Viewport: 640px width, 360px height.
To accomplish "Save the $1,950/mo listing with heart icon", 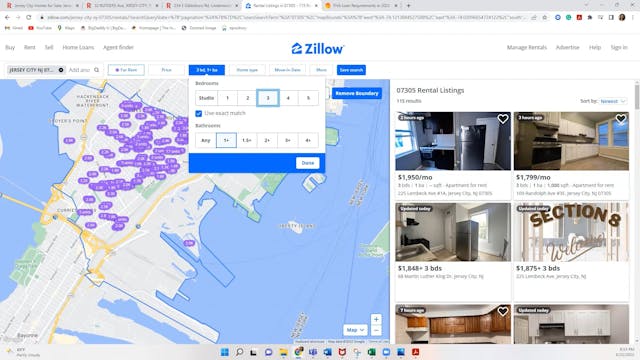I will pyautogui.click(x=502, y=118).
